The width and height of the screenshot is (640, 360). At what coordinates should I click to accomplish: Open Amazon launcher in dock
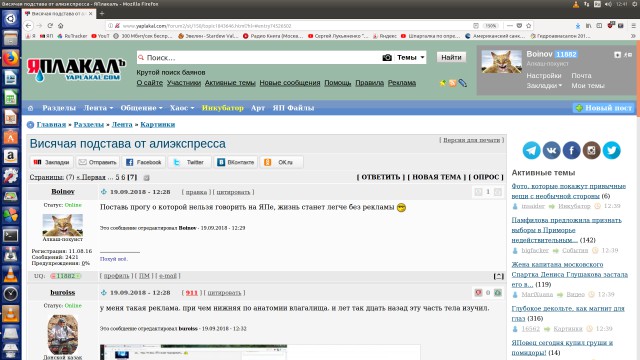coord(10,156)
